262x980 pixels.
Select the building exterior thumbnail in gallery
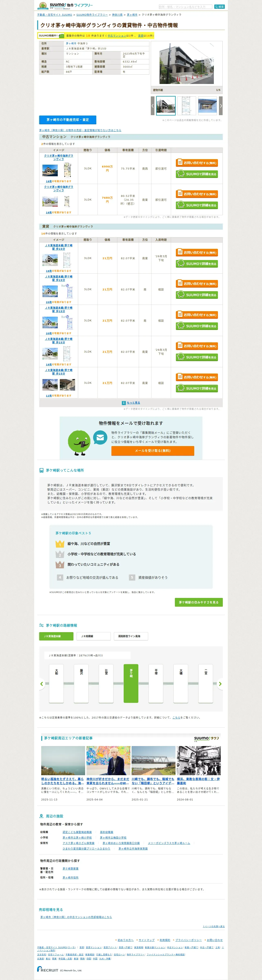tap(166, 106)
